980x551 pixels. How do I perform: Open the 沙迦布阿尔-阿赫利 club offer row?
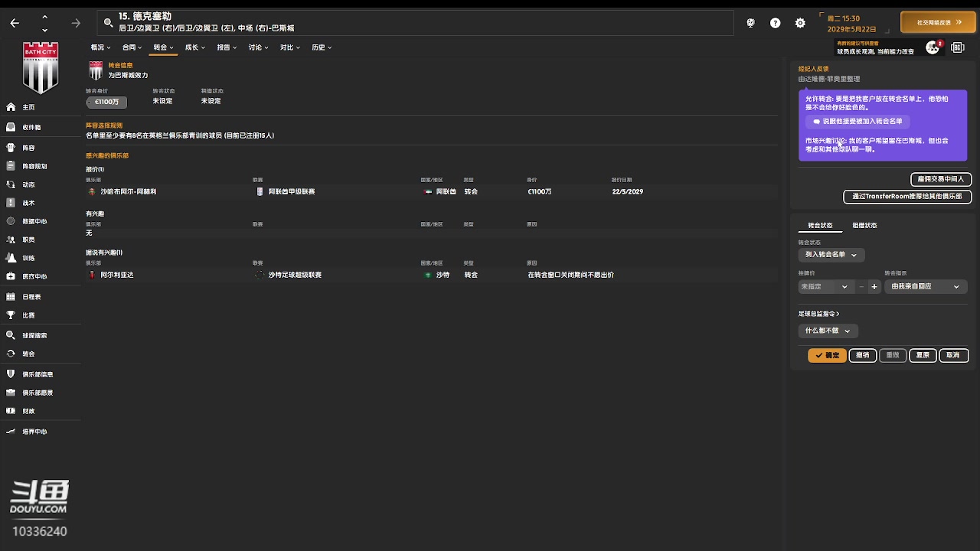(x=432, y=191)
